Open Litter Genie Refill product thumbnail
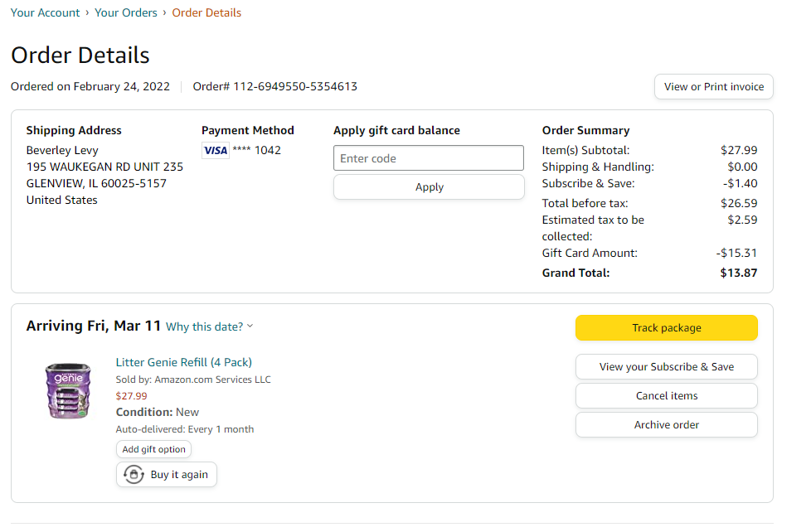This screenshot has width=811, height=532. click(x=68, y=391)
